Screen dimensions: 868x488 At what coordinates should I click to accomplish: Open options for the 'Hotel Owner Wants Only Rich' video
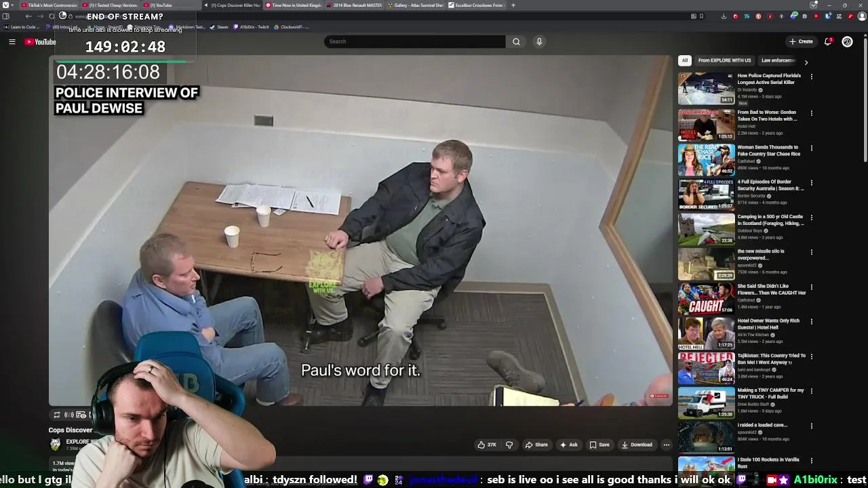tap(811, 322)
